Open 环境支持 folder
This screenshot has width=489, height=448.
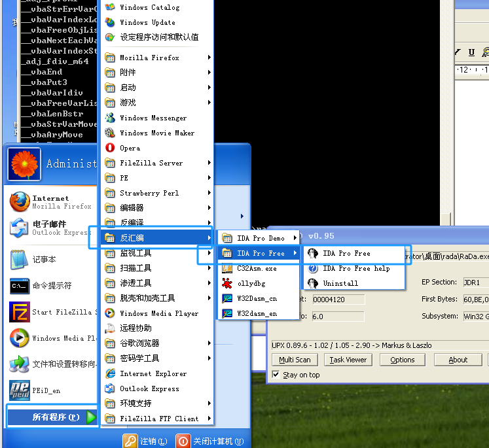157,404
